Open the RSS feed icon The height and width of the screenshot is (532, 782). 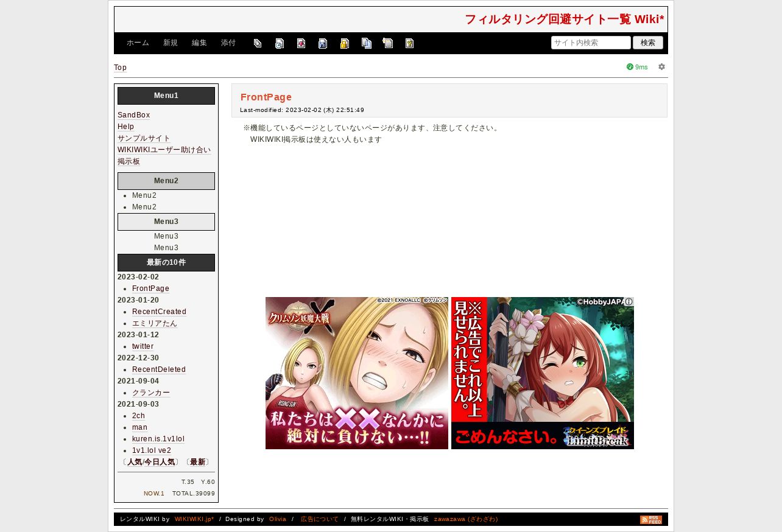coord(650,520)
